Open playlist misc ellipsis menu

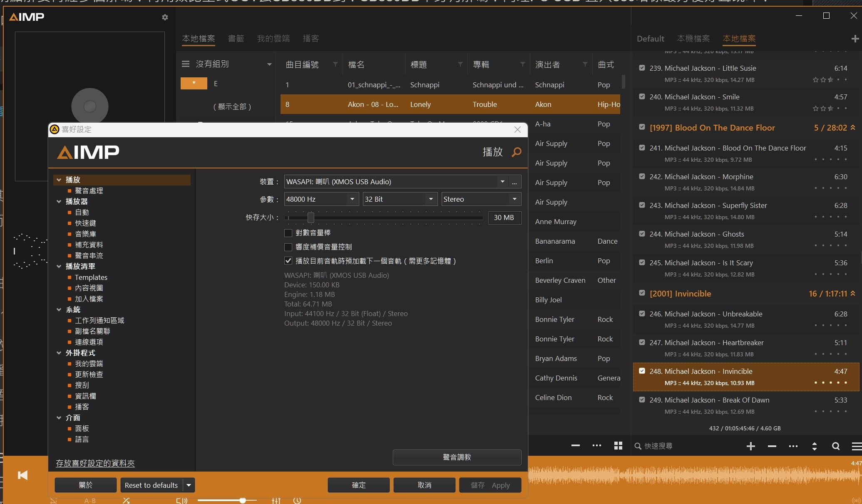[x=793, y=446]
